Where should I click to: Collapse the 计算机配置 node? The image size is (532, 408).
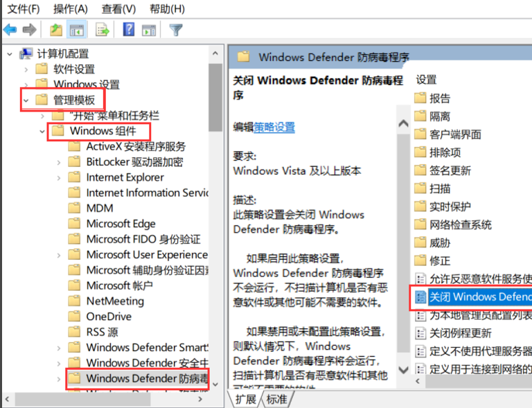(x=10, y=54)
